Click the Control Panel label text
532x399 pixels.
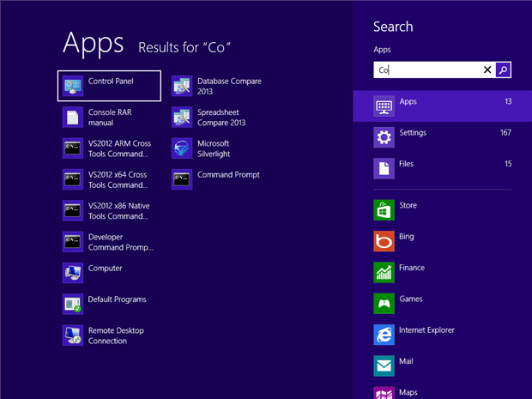pyautogui.click(x=111, y=82)
